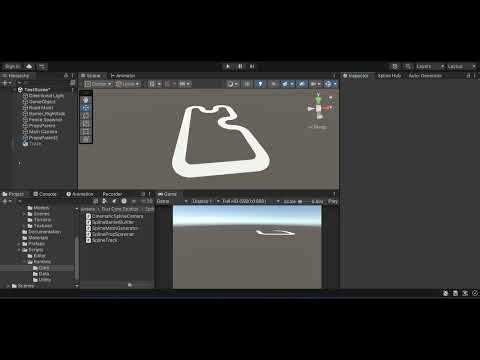This screenshot has width=480, height=360.
Task: Select the View (hand) tool in Scene overlay
Action: coord(86,100)
